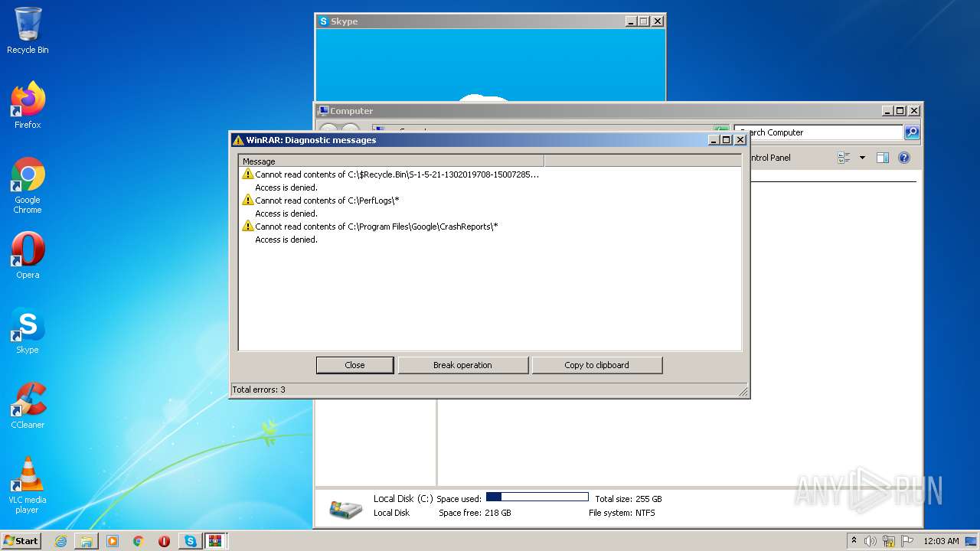The image size is (980, 551).
Task: Click Windows Explorer folder icon in taskbar
Action: [87, 541]
